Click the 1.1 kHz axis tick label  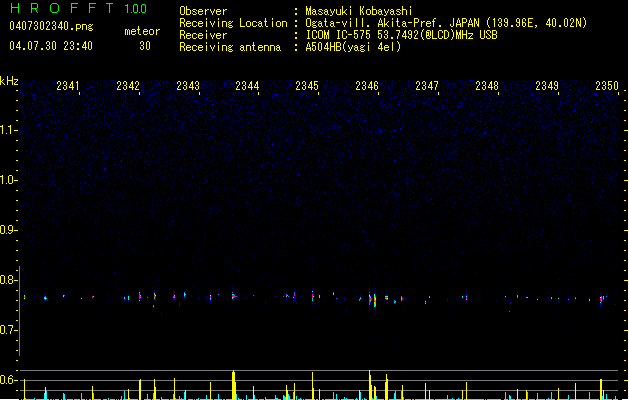point(8,130)
